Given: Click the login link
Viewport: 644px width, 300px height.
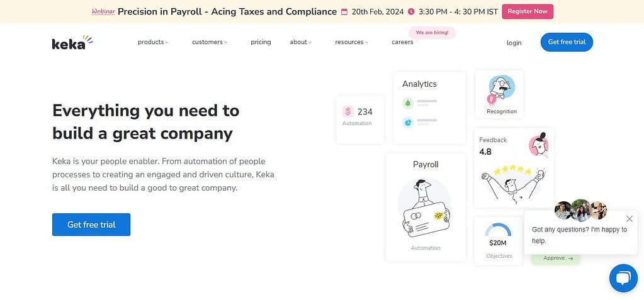Looking at the screenshot, I should tap(514, 43).
